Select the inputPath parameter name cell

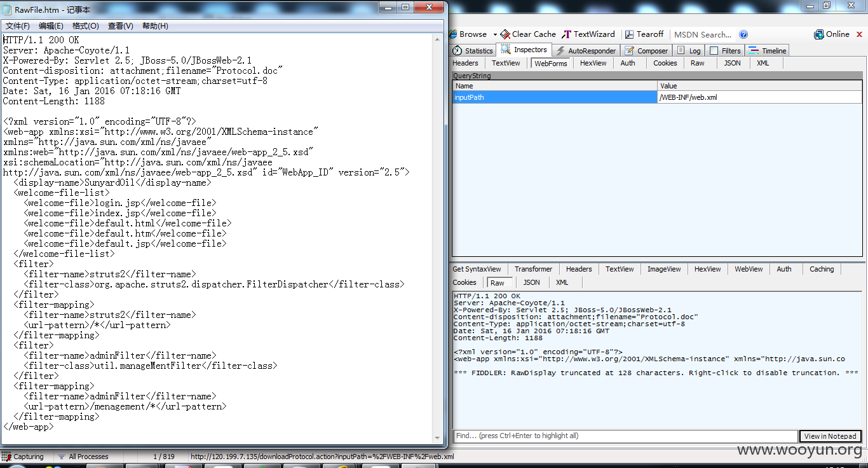click(555, 97)
